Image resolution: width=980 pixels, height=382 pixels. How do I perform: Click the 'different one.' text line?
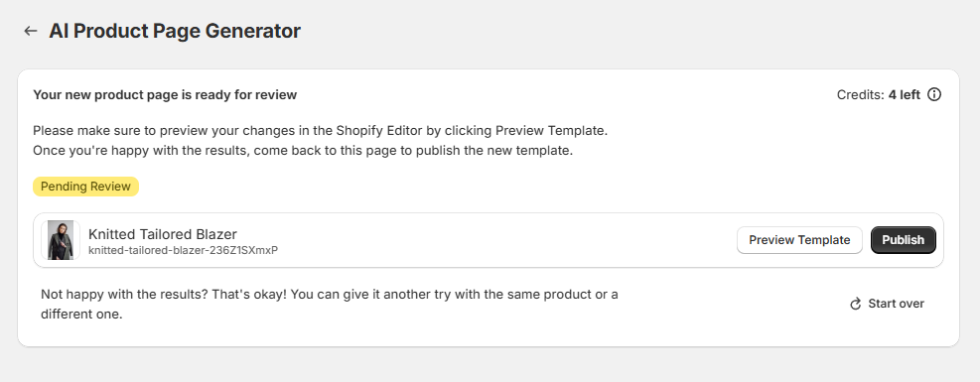click(81, 314)
